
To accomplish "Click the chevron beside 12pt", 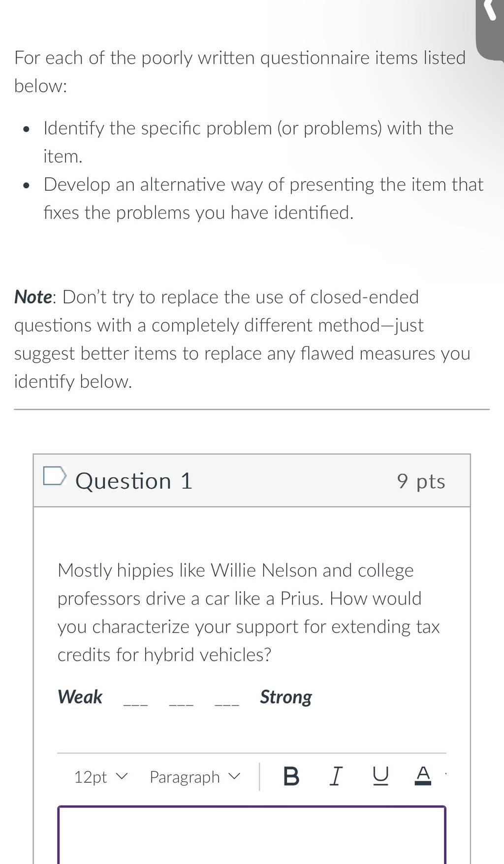I will pos(121,777).
